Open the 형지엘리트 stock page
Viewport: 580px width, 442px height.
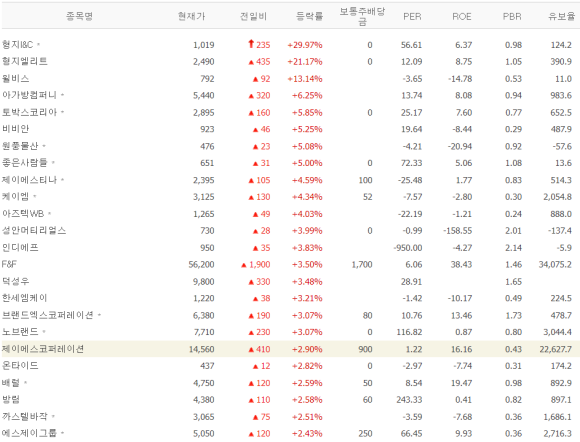[25, 61]
